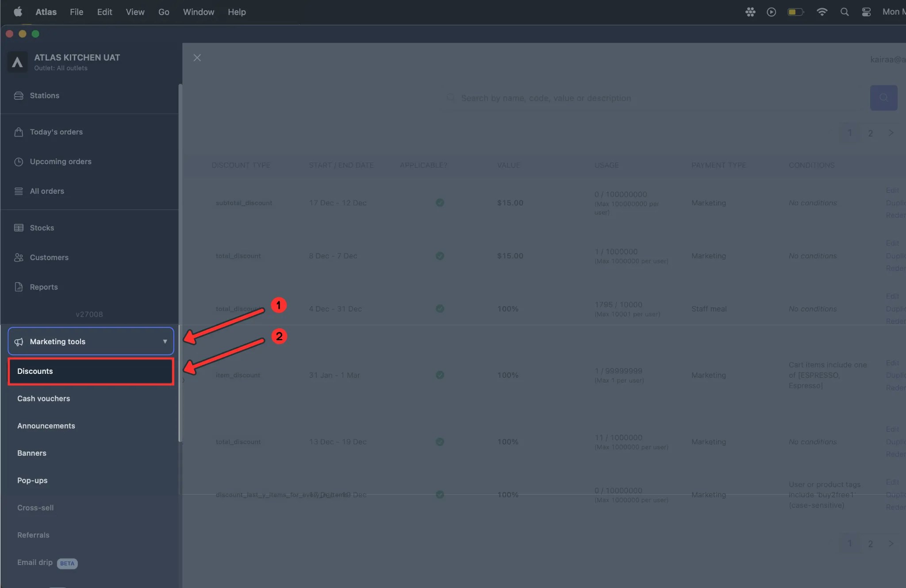The height and width of the screenshot is (588, 906).
Task: Go to next page using top chevron
Action: click(891, 133)
